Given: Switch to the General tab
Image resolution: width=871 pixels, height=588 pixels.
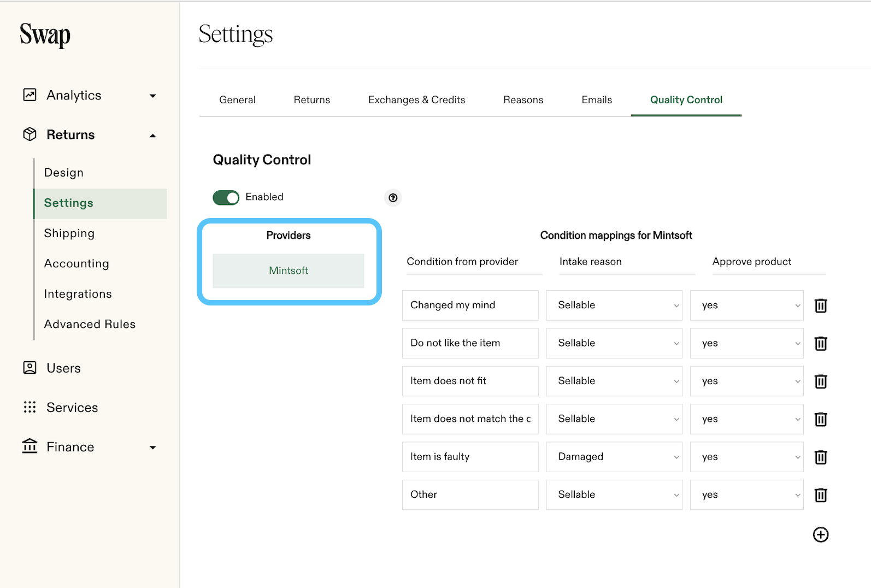Looking at the screenshot, I should pos(237,100).
